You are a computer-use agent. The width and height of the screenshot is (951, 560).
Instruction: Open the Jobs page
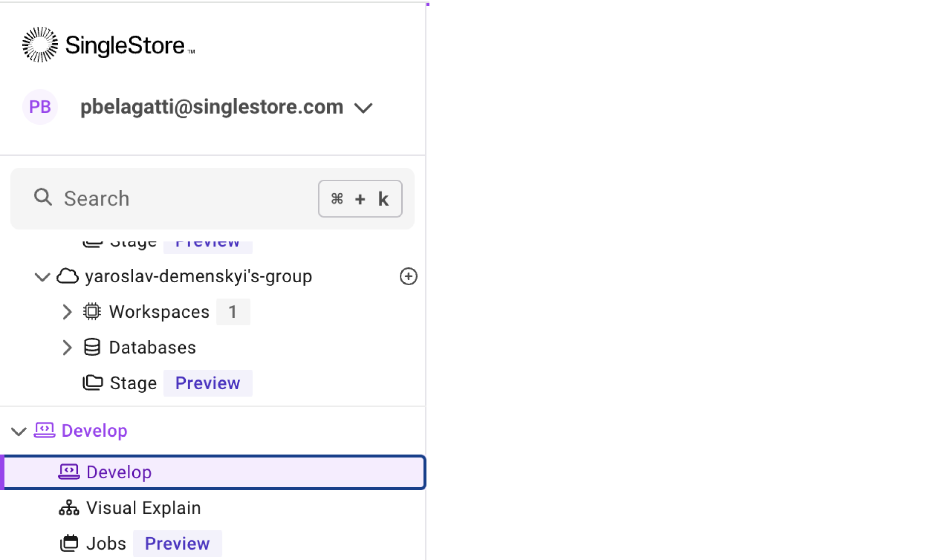[106, 544]
